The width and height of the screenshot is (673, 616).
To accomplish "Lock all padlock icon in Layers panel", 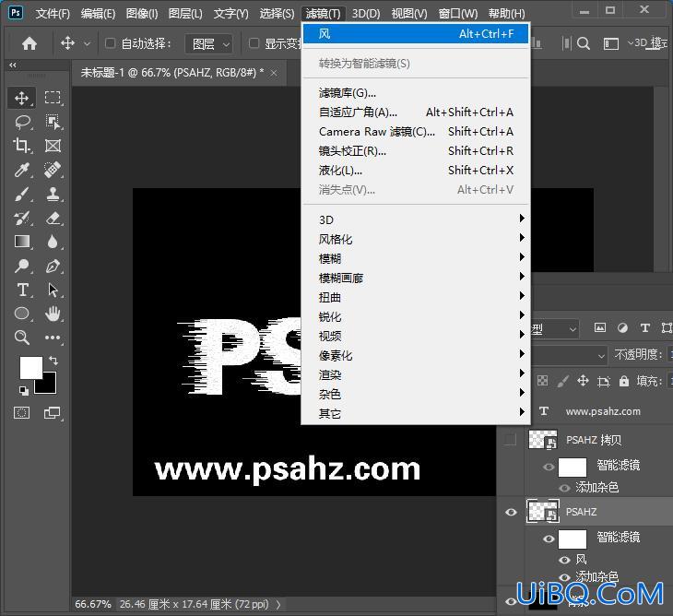I will [624, 381].
